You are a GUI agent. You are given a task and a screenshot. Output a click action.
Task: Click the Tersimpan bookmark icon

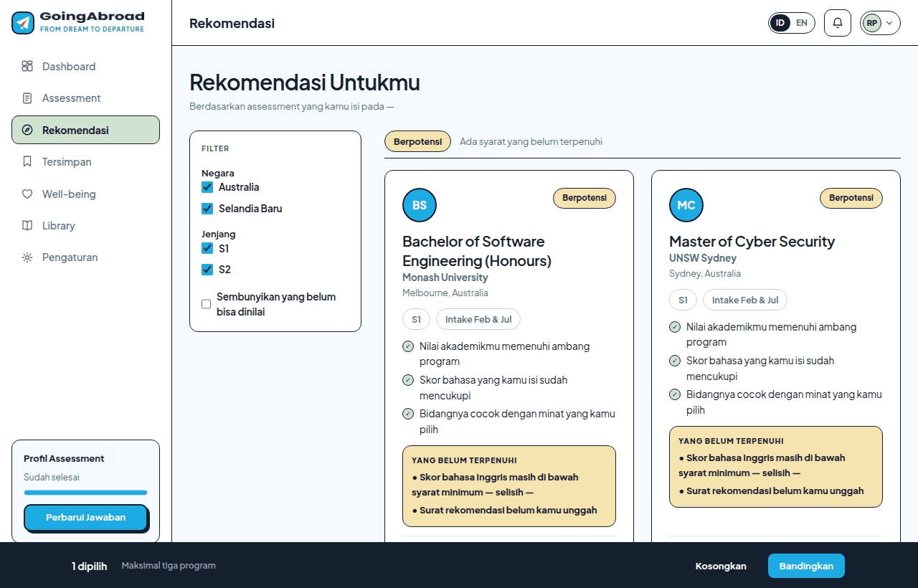click(27, 162)
